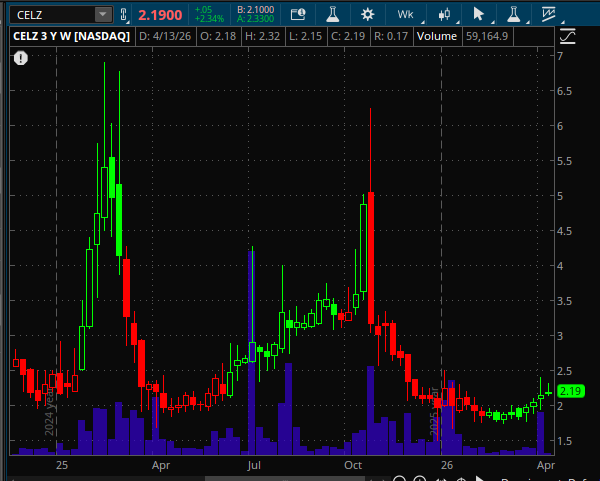Image resolution: width=600 pixels, height=481 pixels.
Task: Click the 1.5 price axis label
Action: coord(564,441)
